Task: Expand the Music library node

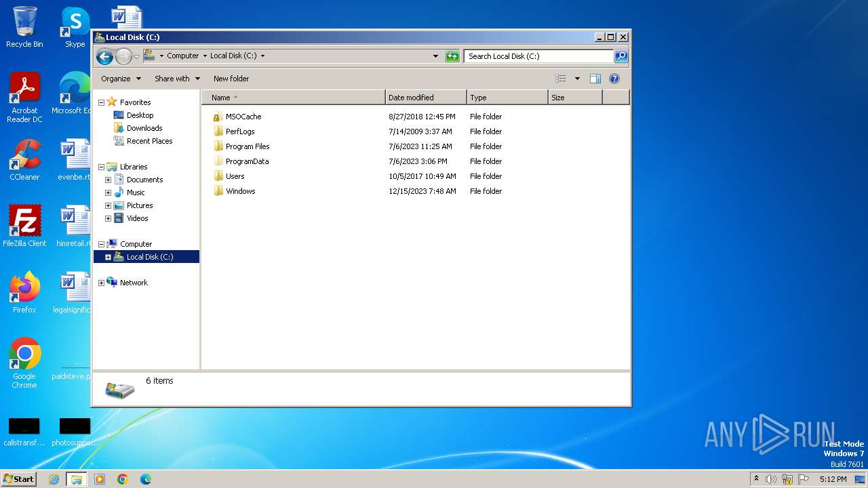Action: point(108,192)
